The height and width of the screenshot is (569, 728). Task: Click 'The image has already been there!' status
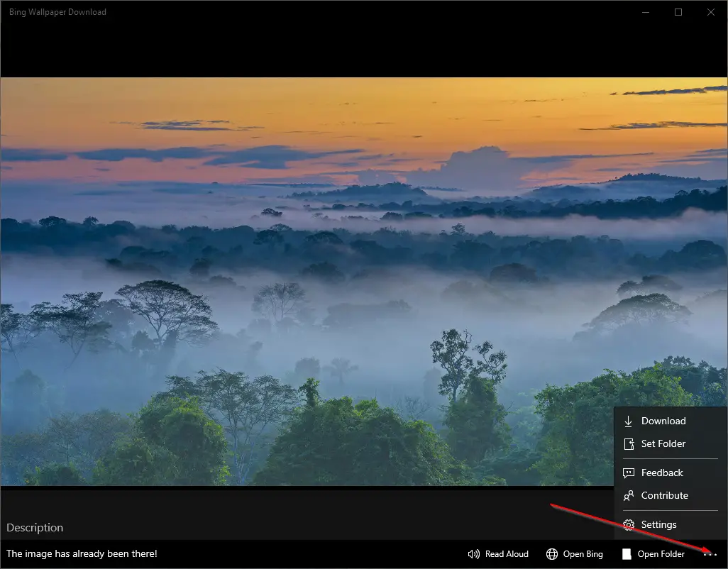click(82, 553)
